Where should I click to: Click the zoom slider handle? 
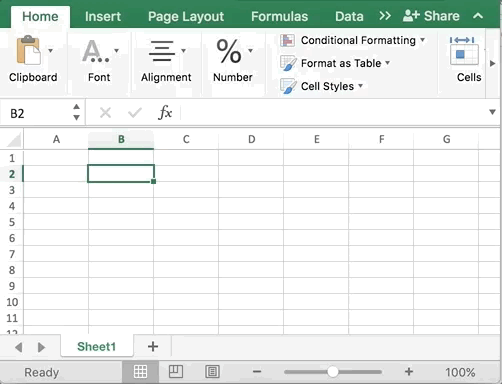click(x=332, y=371)
